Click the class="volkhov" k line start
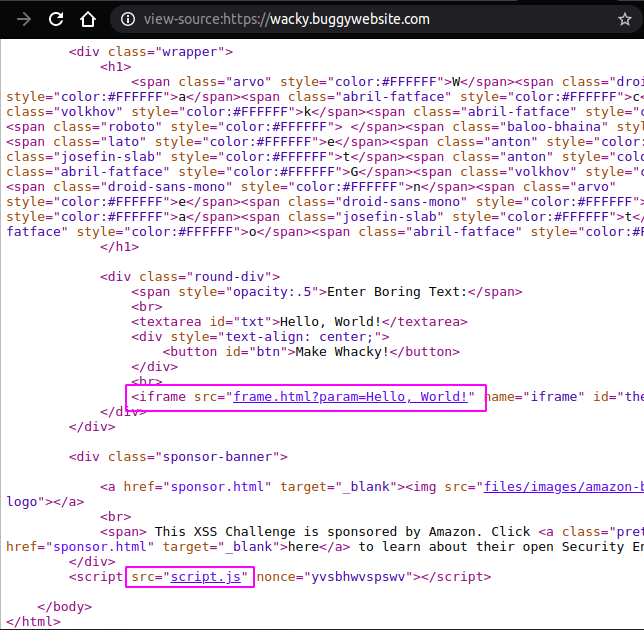644x630 pixels. point(325,112)
